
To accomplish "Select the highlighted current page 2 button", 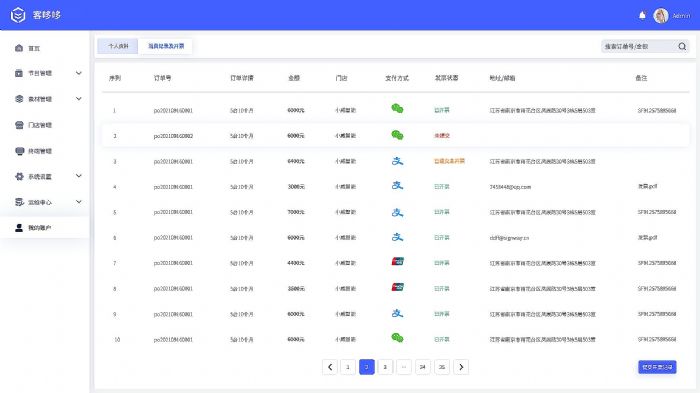I will tap(367, 367).
